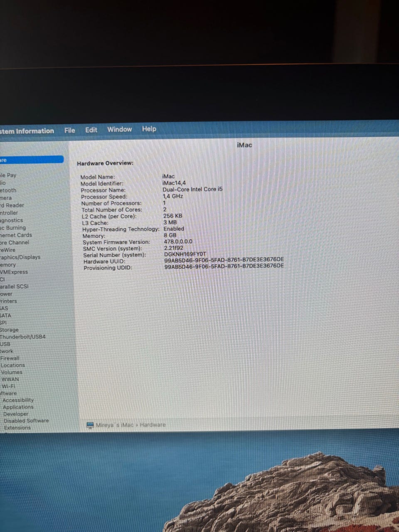The height and width of the screenshot is (532, 399).
Task: Click the L3 Cache value 3 MB
Action: [x=170, y=222]
